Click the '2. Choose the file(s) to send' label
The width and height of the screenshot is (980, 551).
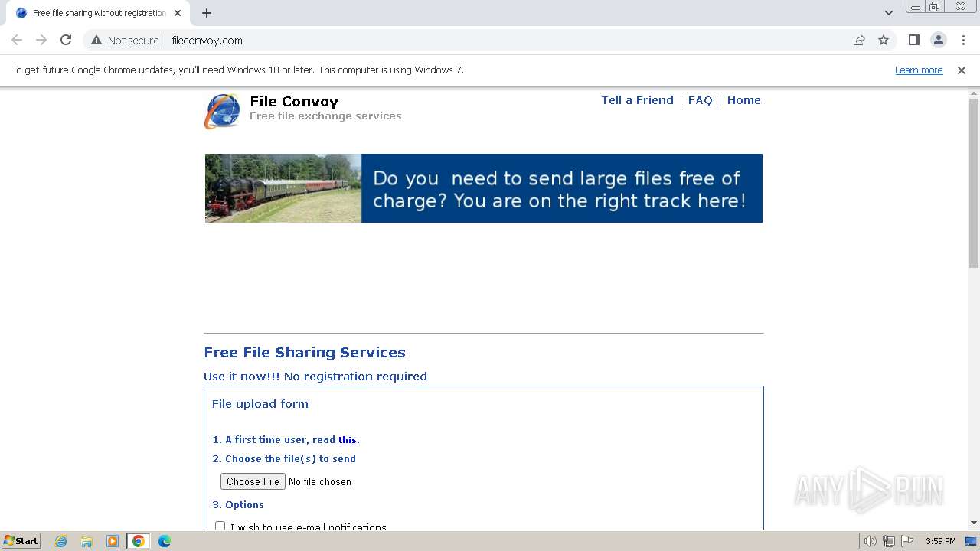coord(284,459)
